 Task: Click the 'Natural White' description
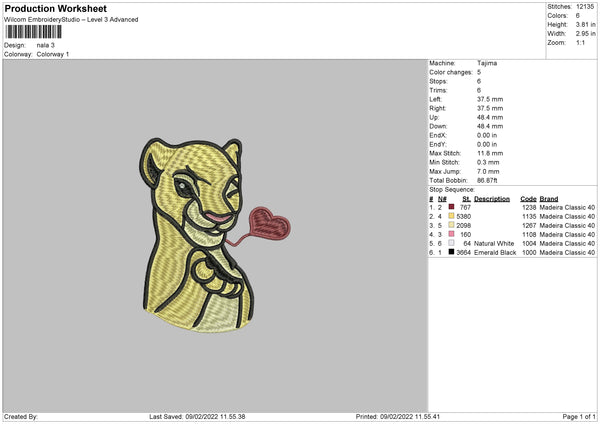[494, 243]
